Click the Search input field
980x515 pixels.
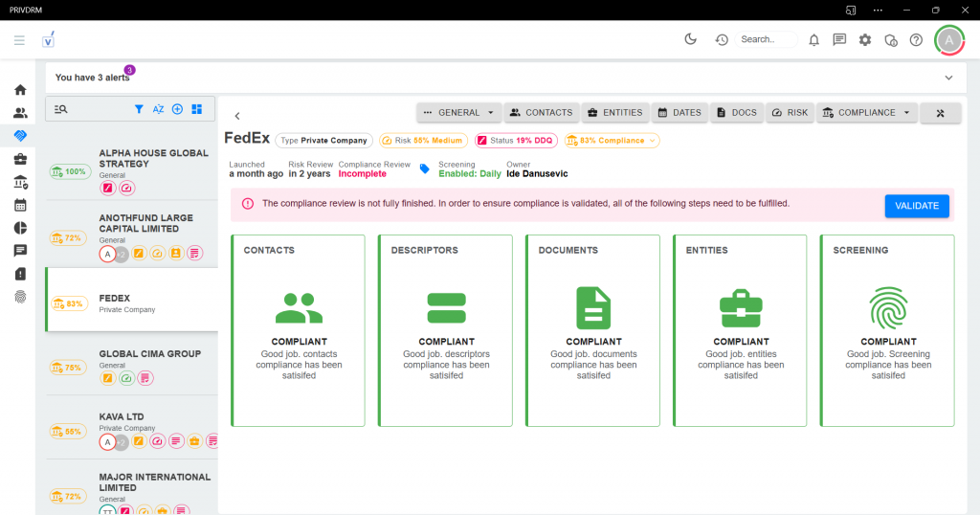tap(767, 40)
